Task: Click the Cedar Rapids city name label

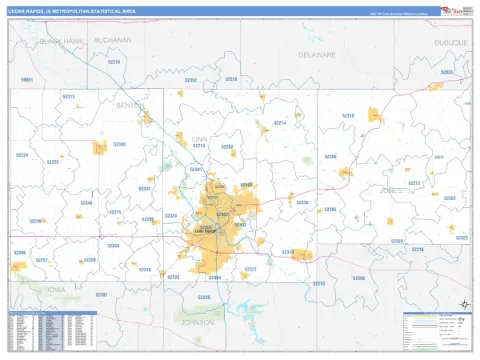Action: pyautogui.click(x=205, y=231)
